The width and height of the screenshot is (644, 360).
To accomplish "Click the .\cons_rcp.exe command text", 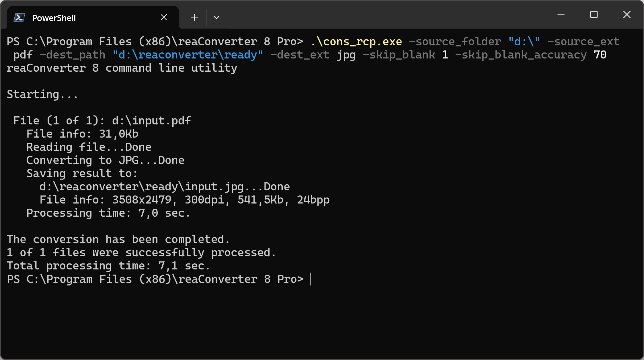I will point(356,42).
